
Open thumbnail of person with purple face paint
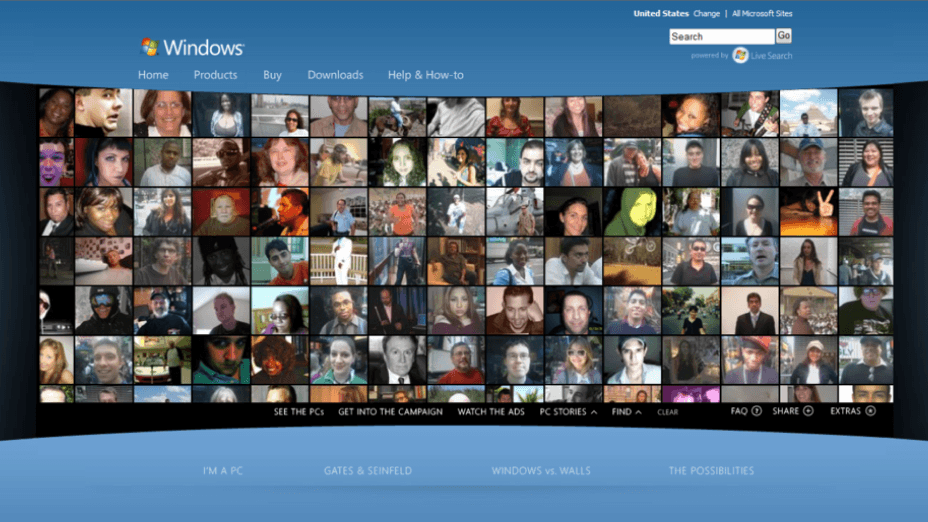56,163
